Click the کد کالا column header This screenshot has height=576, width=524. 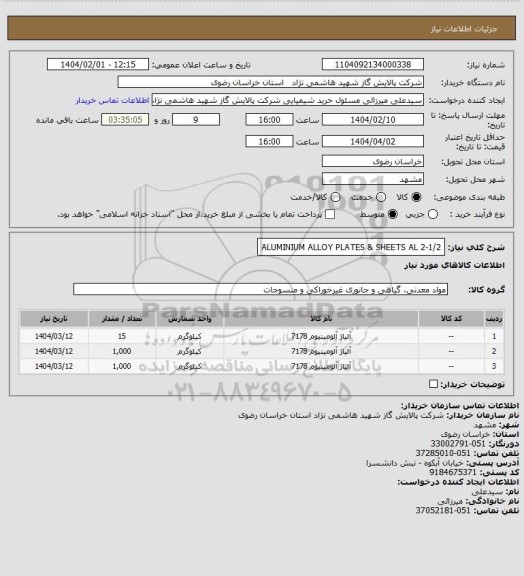pyautogui.click(x=451, y=318)
